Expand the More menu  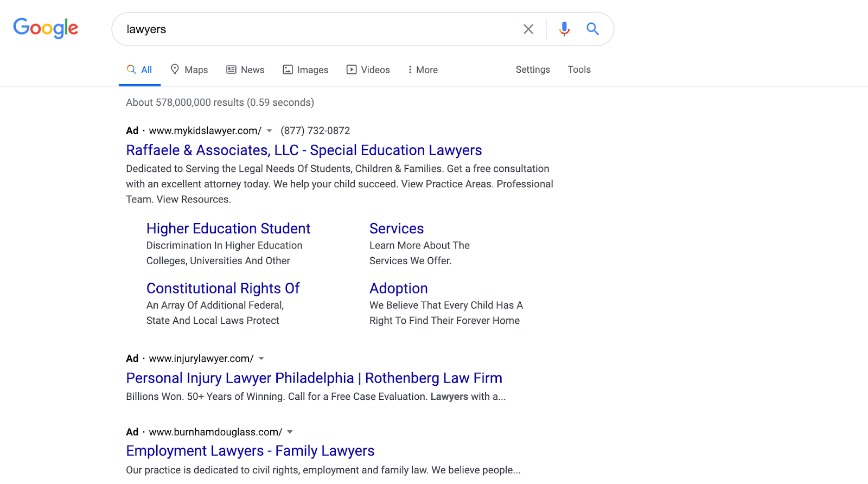point(423,70)
